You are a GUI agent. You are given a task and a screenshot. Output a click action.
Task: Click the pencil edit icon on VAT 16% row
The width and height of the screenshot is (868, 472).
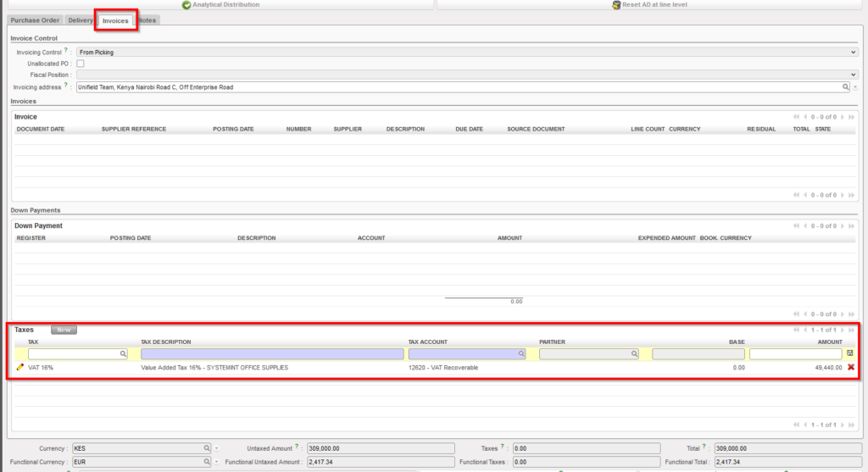point(20,368)
